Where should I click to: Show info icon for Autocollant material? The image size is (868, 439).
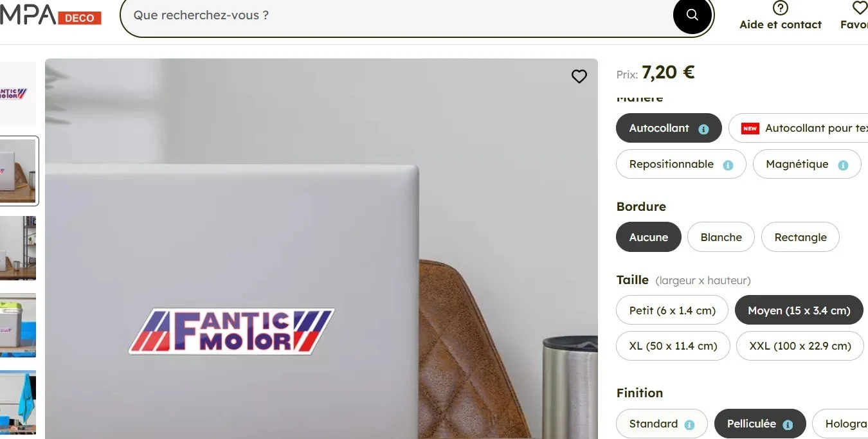pos(703,129)
